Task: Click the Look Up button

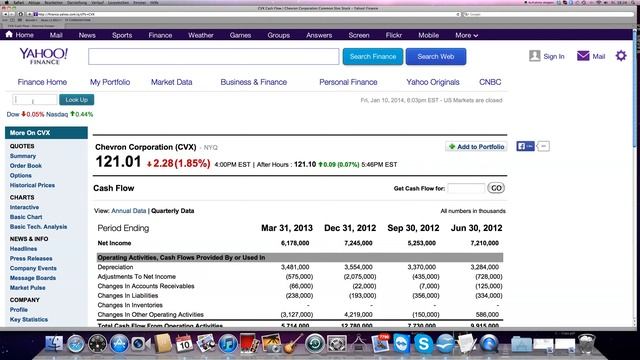Action: tap(76, 100)
